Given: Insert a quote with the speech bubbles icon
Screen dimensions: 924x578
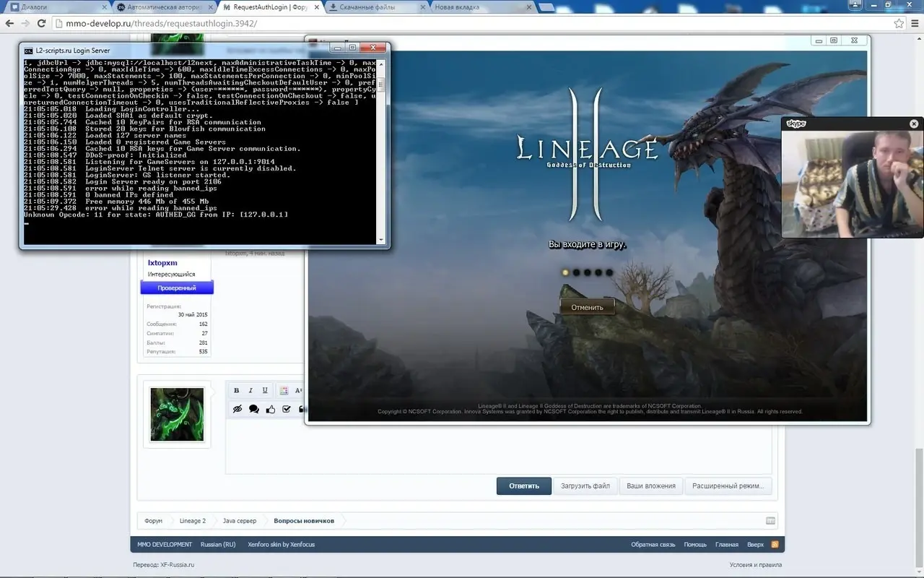Looking at the screenshot, I should [254, 409].
